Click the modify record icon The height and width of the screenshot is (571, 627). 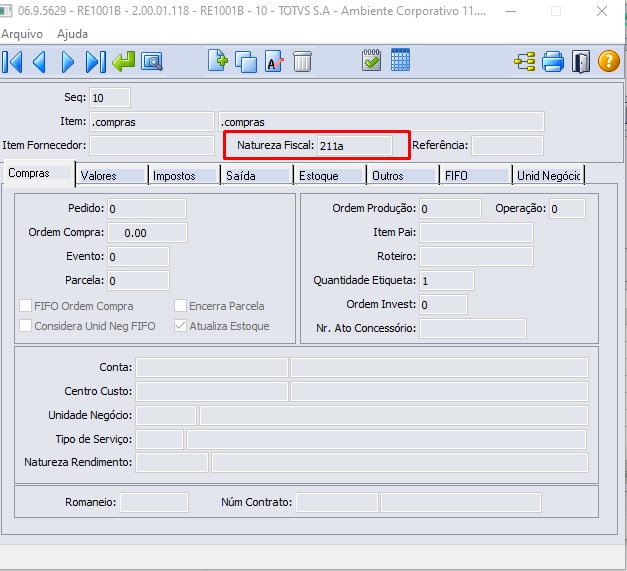click(x=274, y=61)
